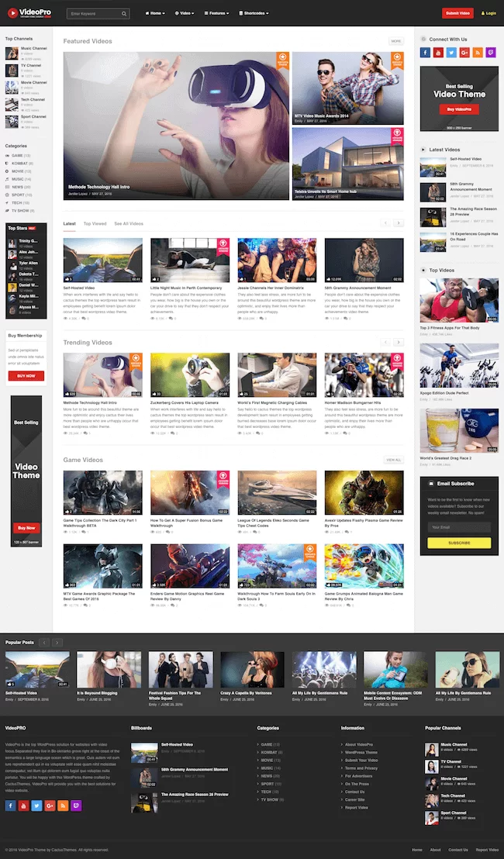
Task: Go to next Trending Videos slide
Action: point(399,342)
